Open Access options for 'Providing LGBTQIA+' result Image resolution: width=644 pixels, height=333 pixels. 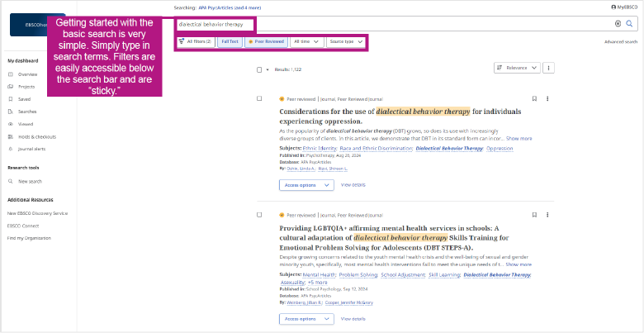(306, 319)
